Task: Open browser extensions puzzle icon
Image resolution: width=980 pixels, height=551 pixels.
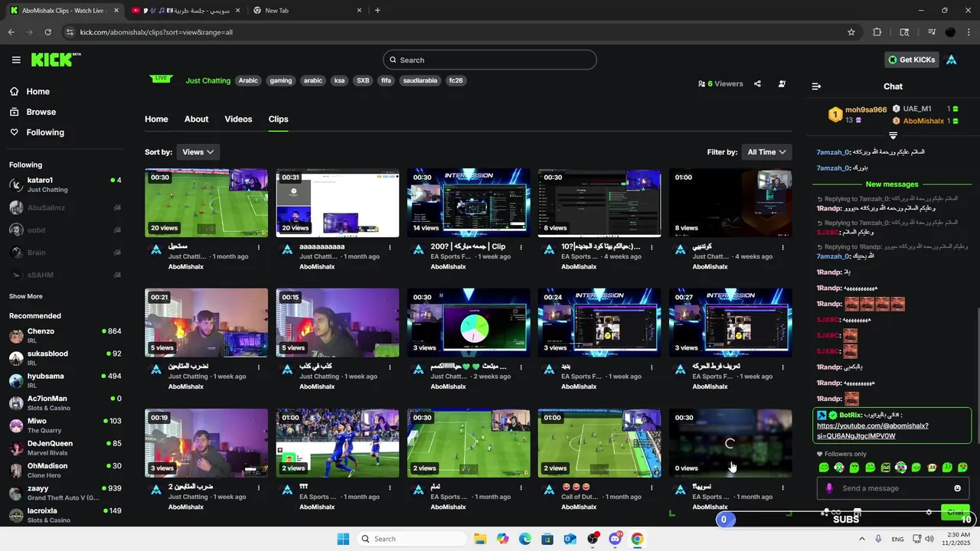Action: (x=877, y=32)
